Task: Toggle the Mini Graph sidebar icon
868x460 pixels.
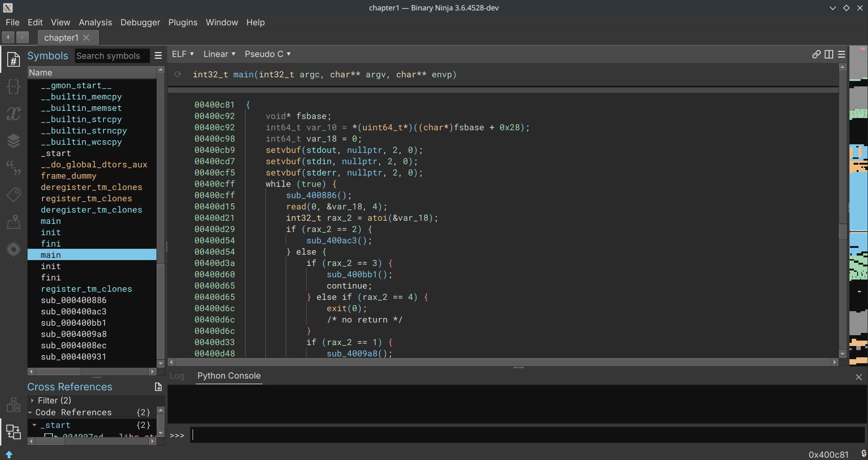Action: click(14, 405)
